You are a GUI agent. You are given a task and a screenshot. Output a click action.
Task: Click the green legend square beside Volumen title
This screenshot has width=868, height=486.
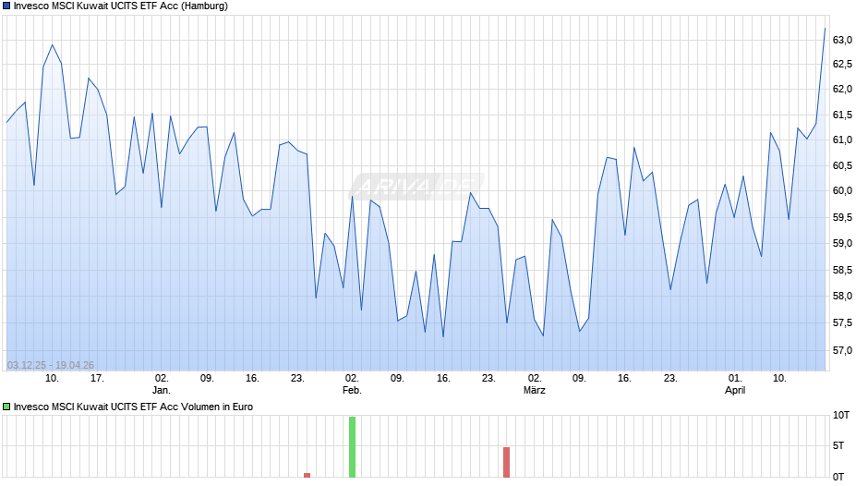[x=6, y=407]
